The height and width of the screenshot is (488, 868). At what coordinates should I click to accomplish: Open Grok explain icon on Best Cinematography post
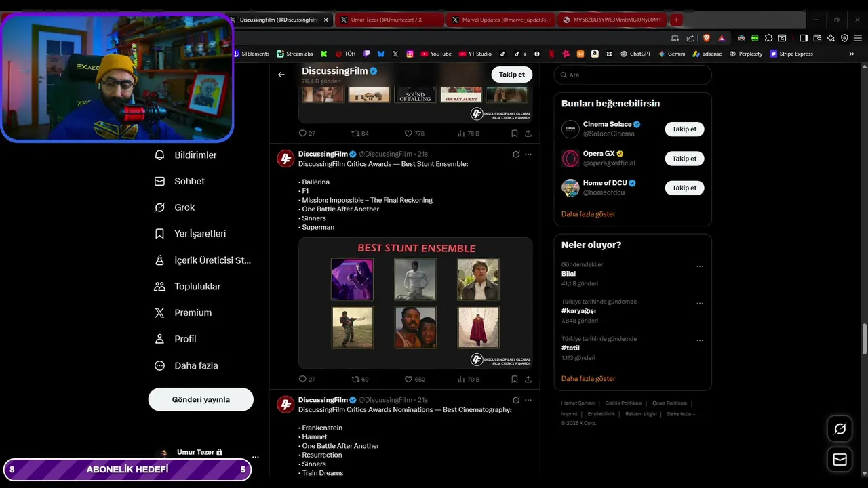click(516, 400)
